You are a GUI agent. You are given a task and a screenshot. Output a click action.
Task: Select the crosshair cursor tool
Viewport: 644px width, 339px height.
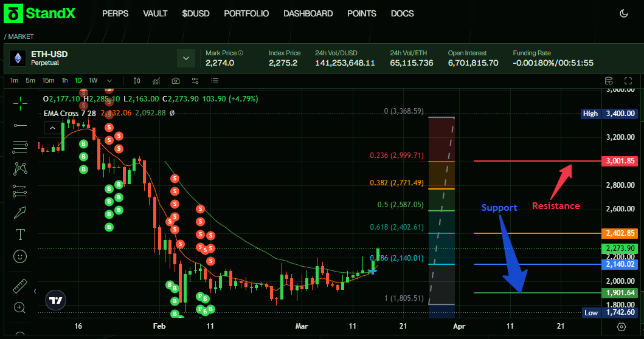tap(20, 104)
